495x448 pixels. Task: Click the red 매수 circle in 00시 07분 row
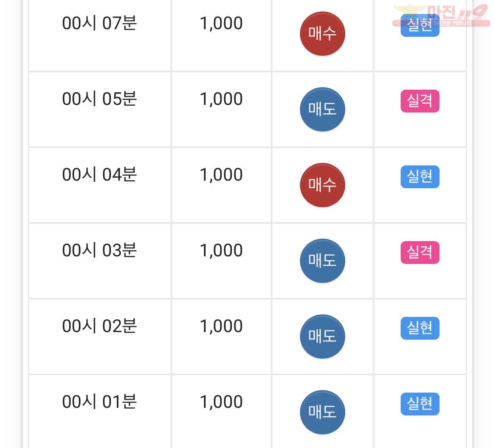(322, 33)
